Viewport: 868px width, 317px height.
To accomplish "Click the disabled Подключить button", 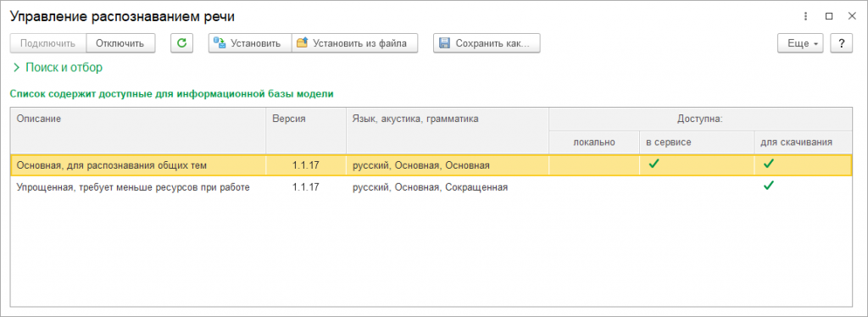I will pyautogui.click(x=48, y=43).
